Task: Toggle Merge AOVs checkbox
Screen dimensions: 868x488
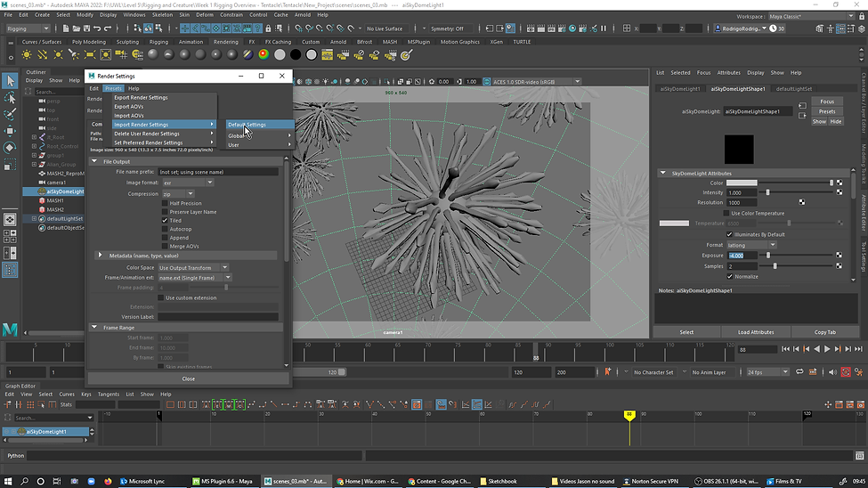Action: pyautogui.click(x=165, y=246)
